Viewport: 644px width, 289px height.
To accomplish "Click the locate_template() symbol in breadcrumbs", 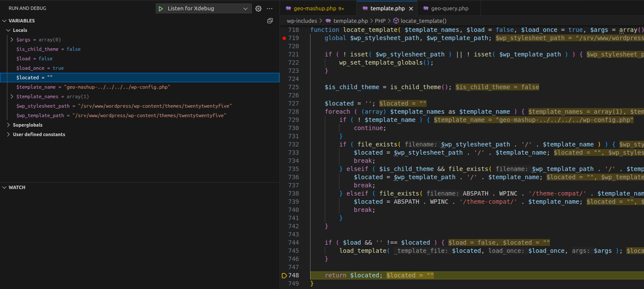I will pyautogui.click(x=423, y=21).
